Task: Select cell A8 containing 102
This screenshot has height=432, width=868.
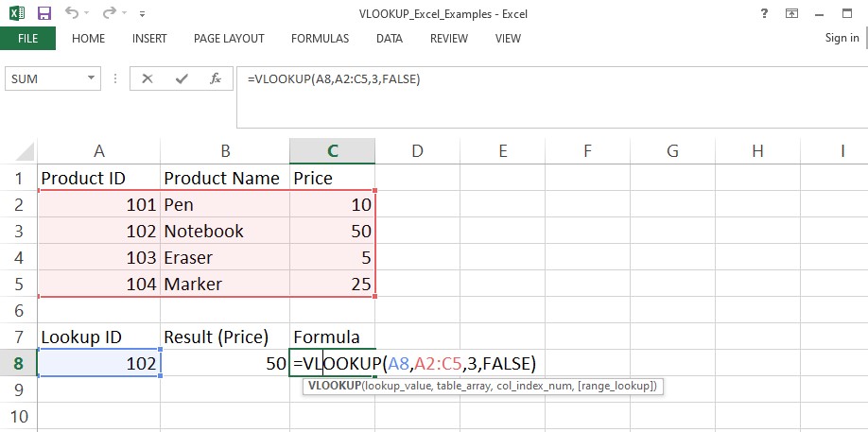Action: click(x=99, y=363)
